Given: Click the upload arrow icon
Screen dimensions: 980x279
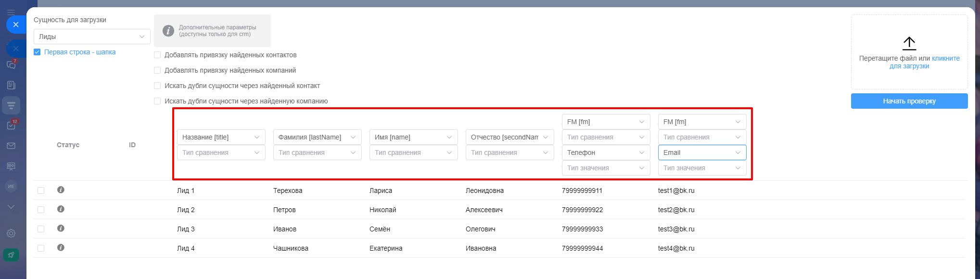Looking at the screenshot, I should point(909,43).
